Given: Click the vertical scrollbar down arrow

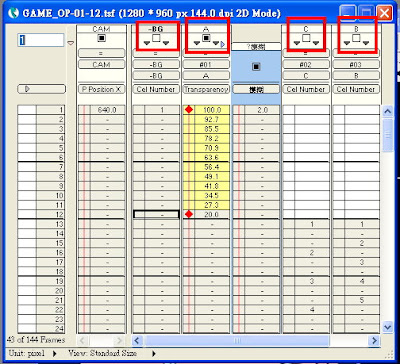Looking at the screenshot, I should (387, 327).
